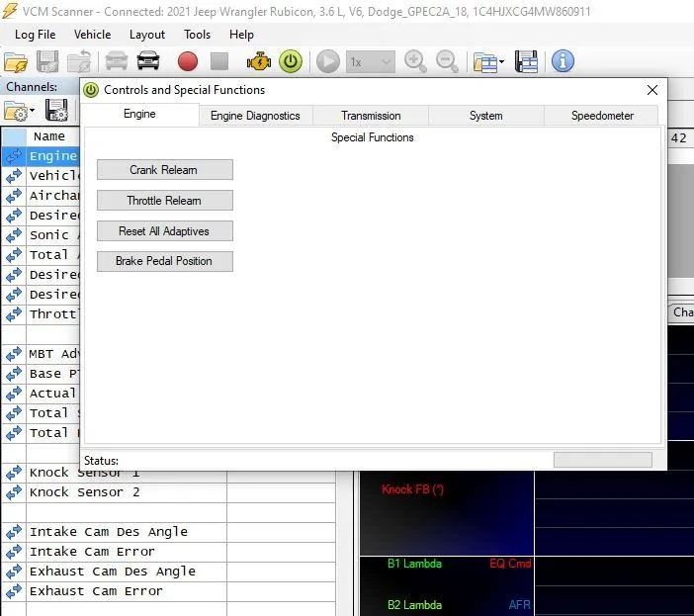Switch to the Engine Diagnostics tab
Image resolution: width=694 pixels, height=616 pixels.
coord(255,116)
